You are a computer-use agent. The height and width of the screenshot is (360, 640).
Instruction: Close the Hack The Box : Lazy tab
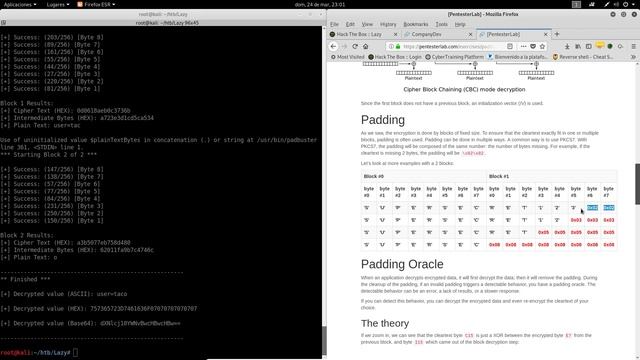coord(395,34)
